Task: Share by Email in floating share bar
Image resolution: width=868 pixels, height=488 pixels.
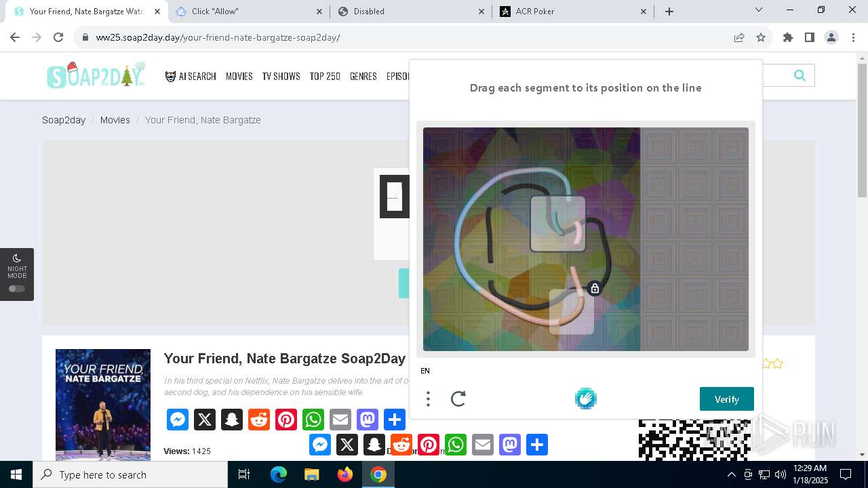Action: 483,445
